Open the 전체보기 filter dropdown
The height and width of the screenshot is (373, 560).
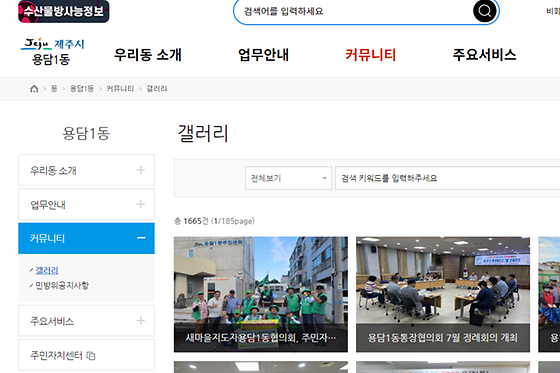pos(289,178)
